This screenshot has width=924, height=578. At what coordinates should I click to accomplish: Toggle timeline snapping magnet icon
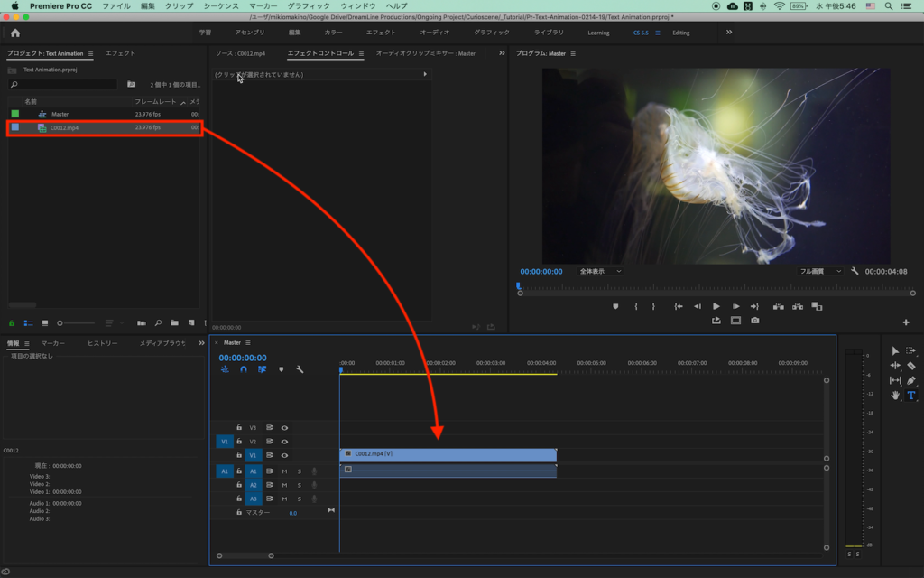(x=243, y=369)
